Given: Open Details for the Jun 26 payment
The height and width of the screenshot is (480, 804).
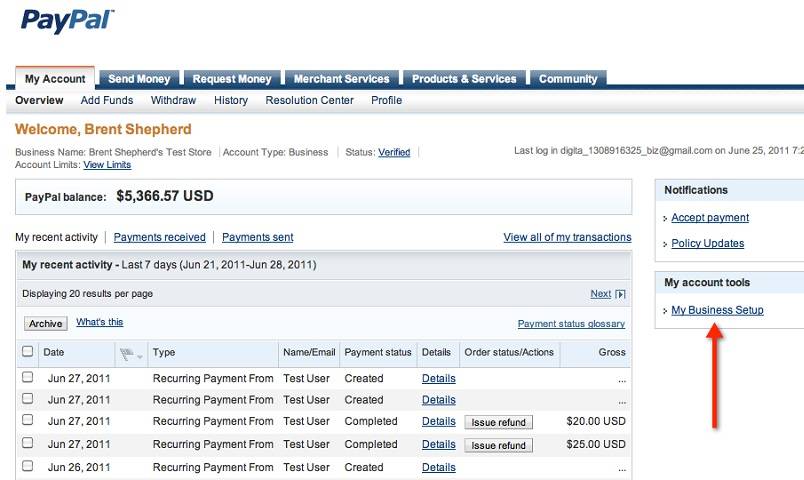Looking at the screenshot, I should 438,467.
